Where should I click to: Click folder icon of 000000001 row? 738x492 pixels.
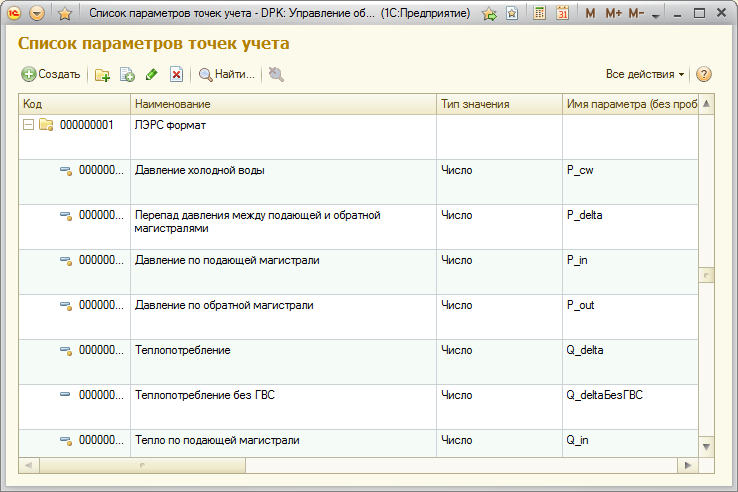46,125
